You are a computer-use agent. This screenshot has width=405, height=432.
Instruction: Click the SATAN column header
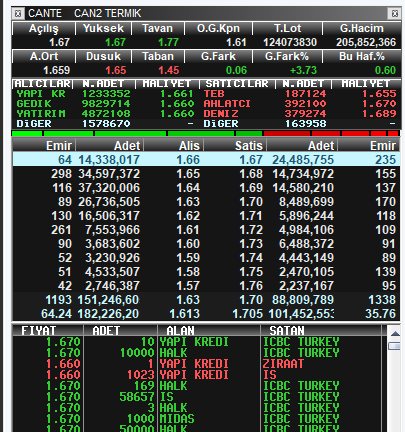click(321, 330)
